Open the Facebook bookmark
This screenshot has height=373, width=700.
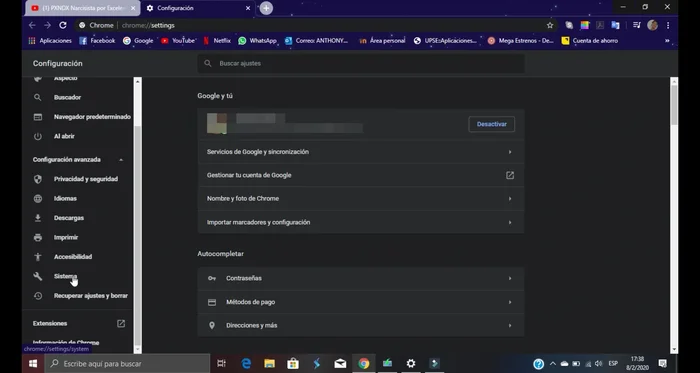coord(97,41)
